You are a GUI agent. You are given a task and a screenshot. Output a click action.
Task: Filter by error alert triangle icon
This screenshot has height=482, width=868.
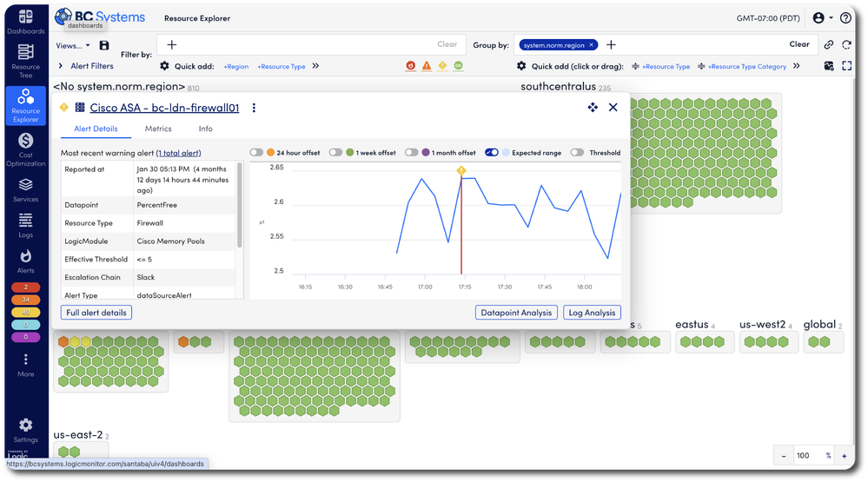[x=427, y=66]
